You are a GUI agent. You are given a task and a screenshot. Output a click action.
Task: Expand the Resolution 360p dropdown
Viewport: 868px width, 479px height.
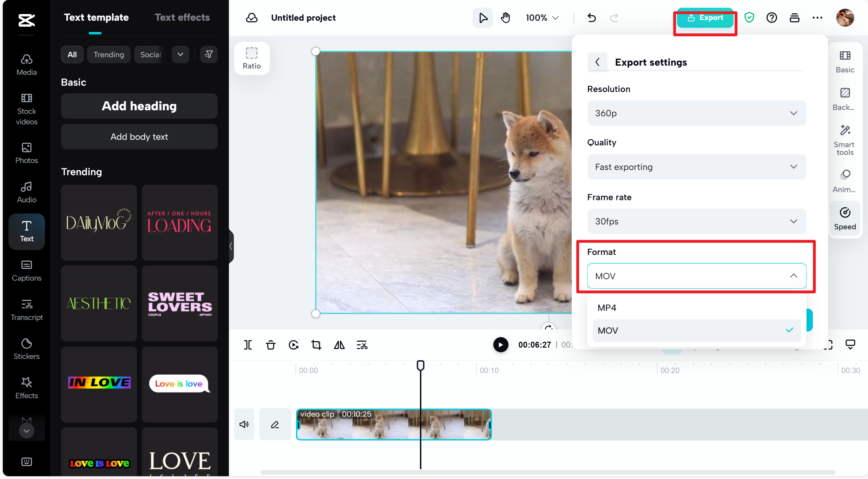[x=696, y=113]
